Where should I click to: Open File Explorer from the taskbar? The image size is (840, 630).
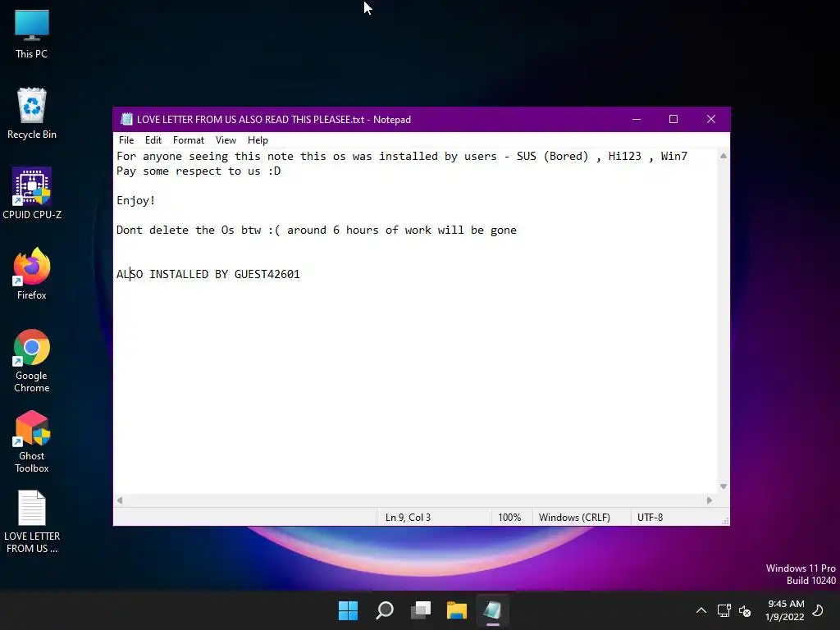point(457,610)
